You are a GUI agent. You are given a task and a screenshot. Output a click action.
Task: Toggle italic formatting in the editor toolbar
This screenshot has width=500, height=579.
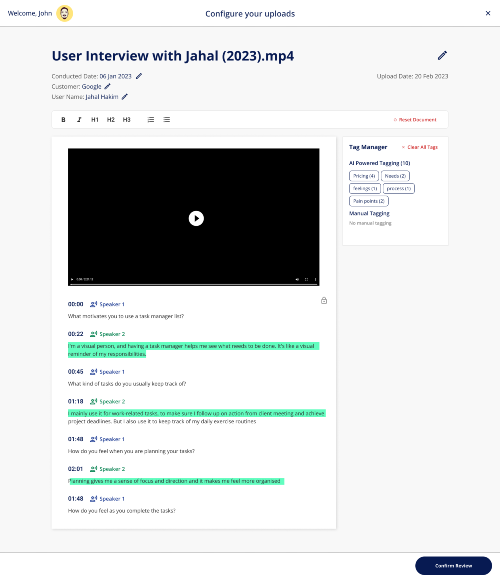coord(79,120)
